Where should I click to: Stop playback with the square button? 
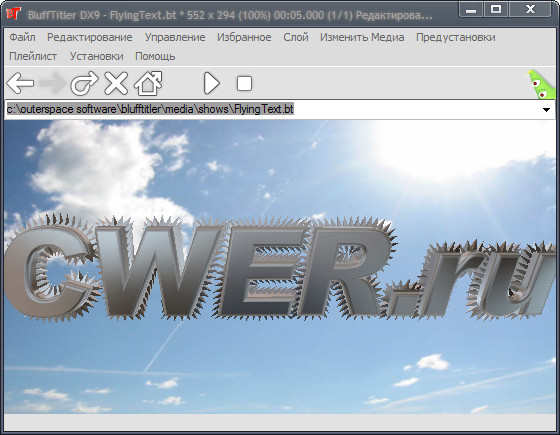(244, 84)
